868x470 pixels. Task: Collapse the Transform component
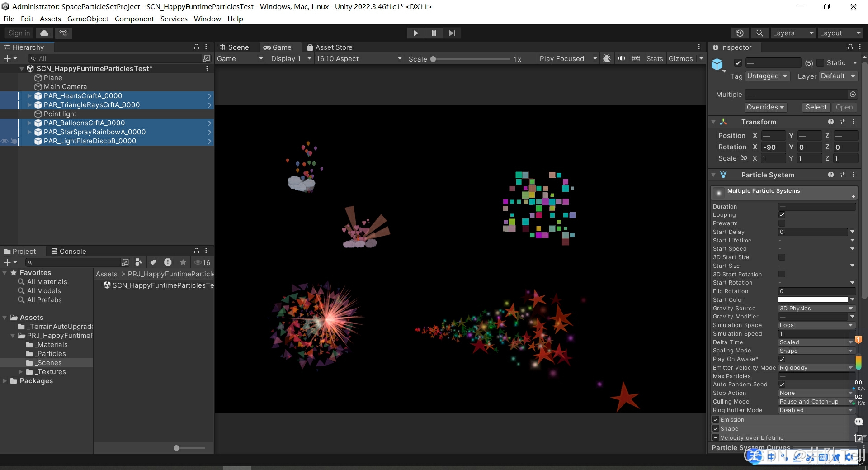[x=713, y=122]
